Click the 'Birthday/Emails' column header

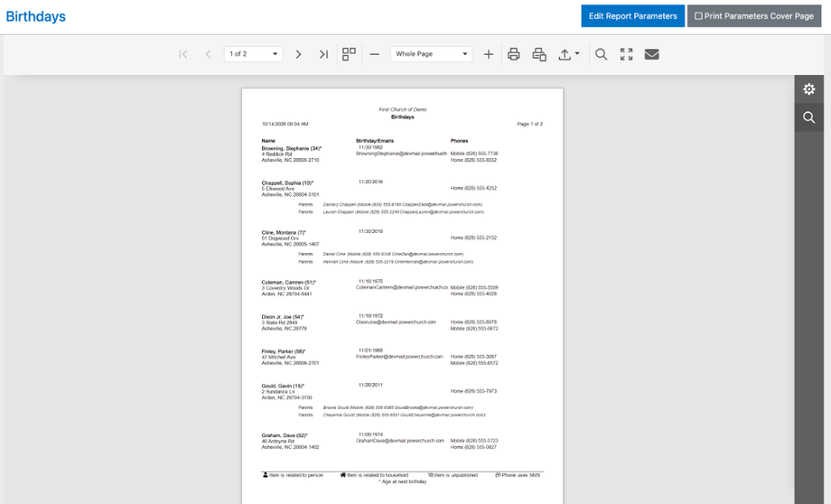pyautogui.click(x=375, y=141)
